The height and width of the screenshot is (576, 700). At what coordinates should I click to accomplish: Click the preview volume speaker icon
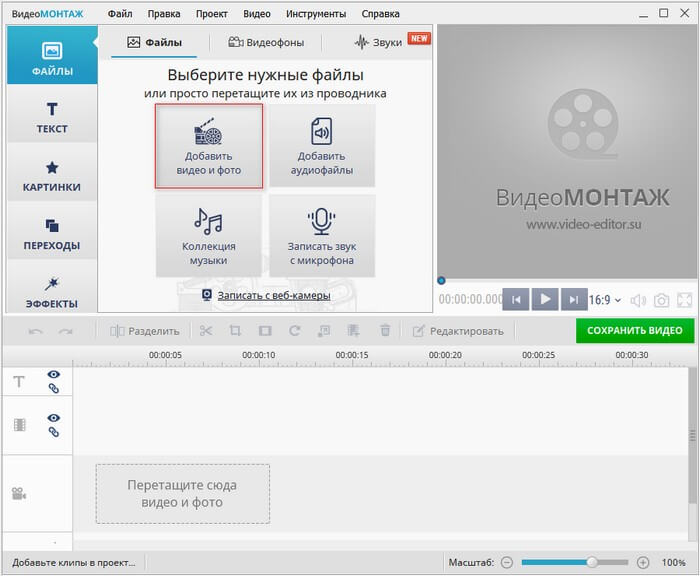pos(638,301)
